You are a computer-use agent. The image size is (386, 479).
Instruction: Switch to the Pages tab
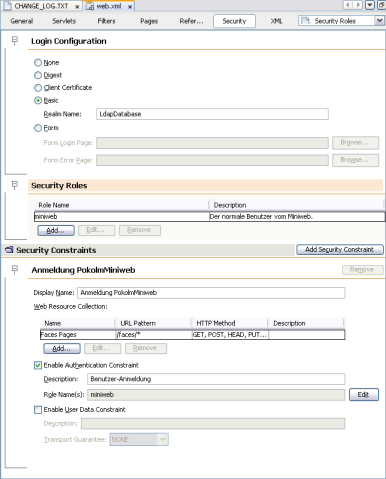point(149,21)
